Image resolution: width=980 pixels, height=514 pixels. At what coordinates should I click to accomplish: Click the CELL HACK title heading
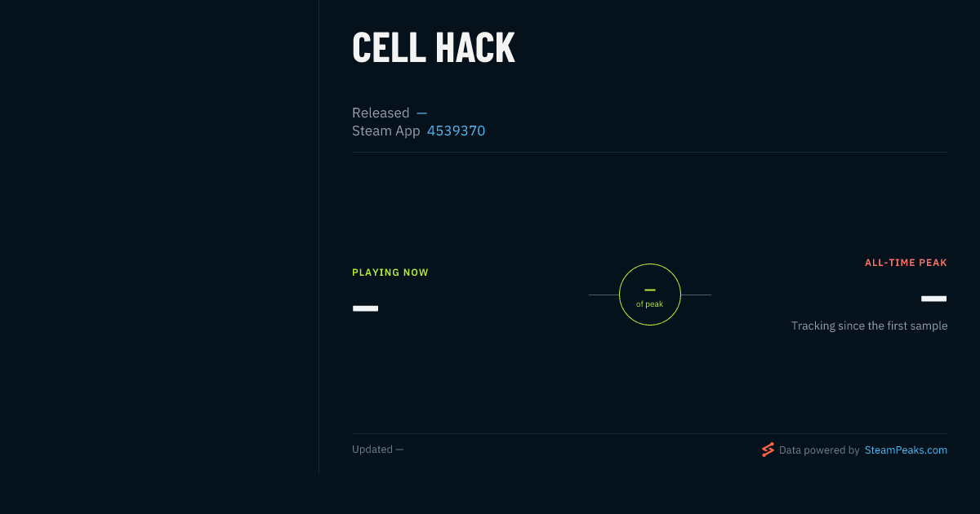point(433,47)
